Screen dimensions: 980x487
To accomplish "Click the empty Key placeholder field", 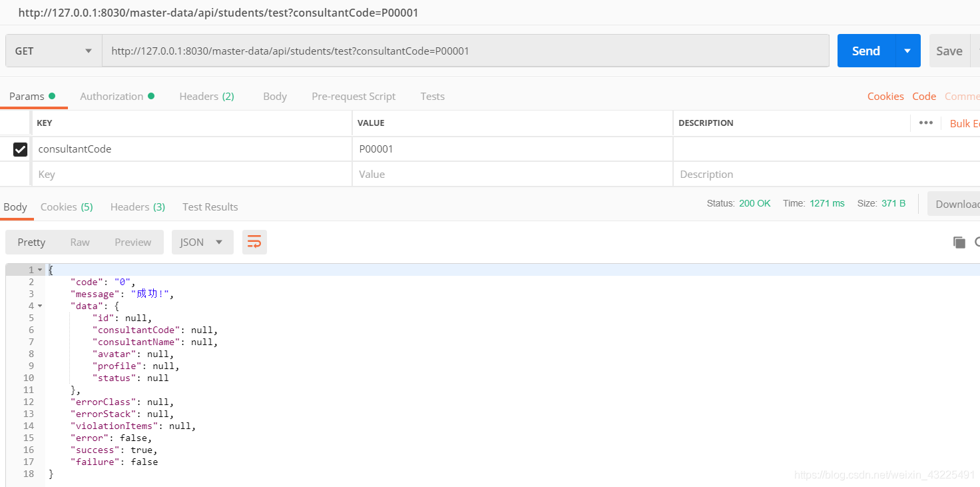I will click(192, 175).
